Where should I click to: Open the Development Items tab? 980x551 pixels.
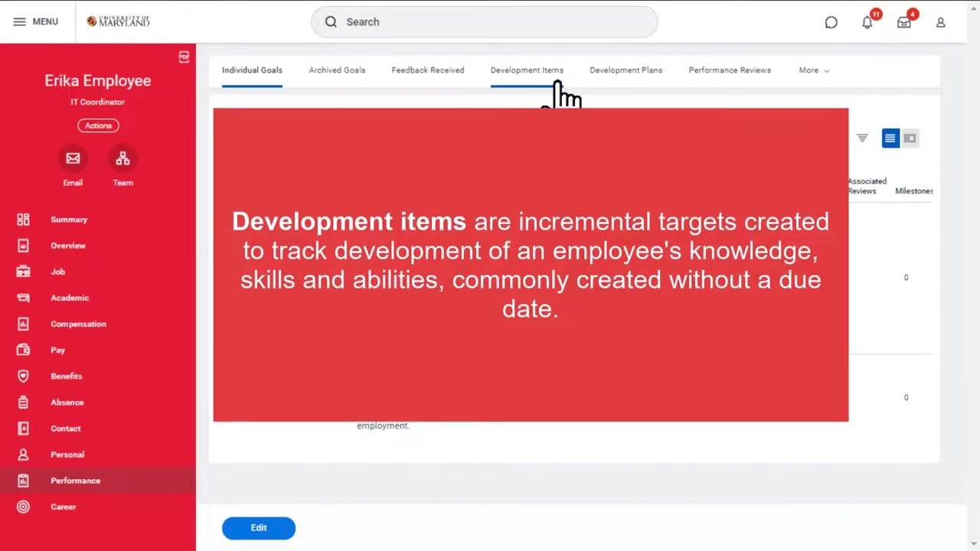(527, 70)
